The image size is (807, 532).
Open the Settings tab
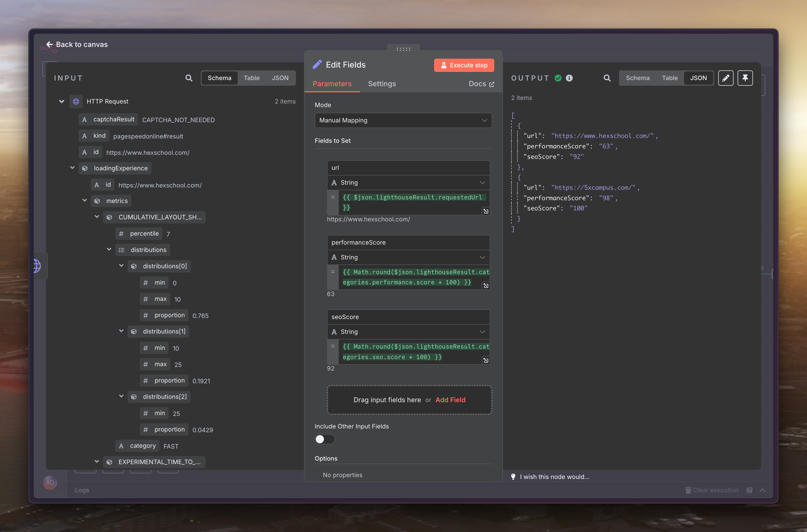coord(382,84)
